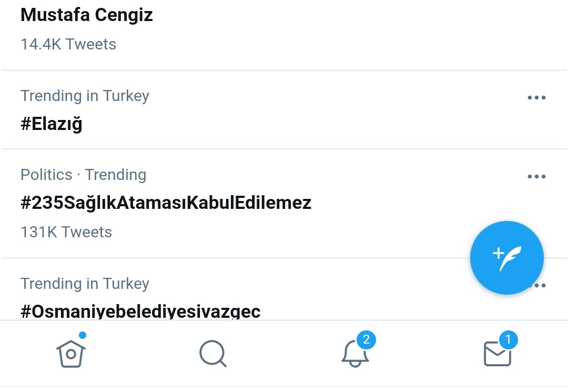
Task: Tap the messages badge showing 1
Action: (508, 340)
